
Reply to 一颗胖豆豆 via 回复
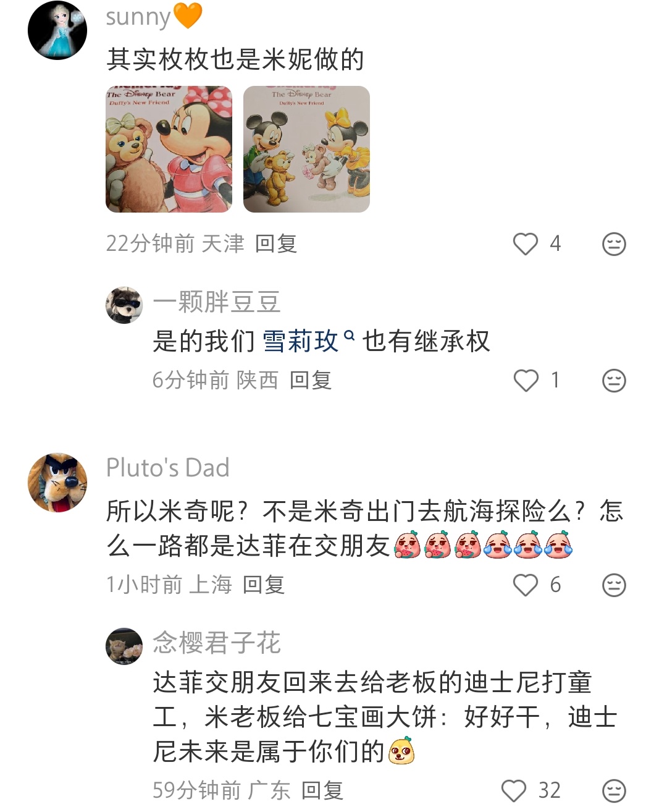(x=311, y=380)
